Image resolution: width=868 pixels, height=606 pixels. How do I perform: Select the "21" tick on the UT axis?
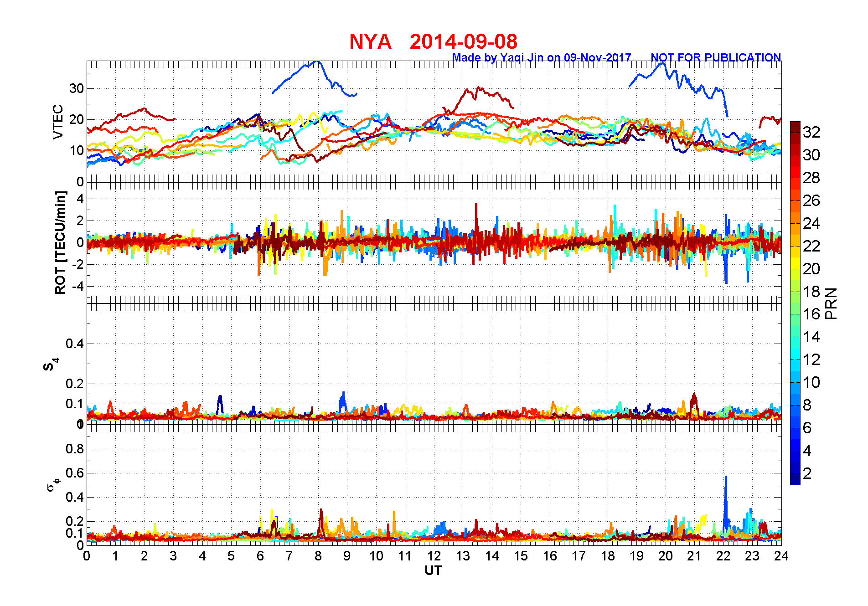click(694, 556)
